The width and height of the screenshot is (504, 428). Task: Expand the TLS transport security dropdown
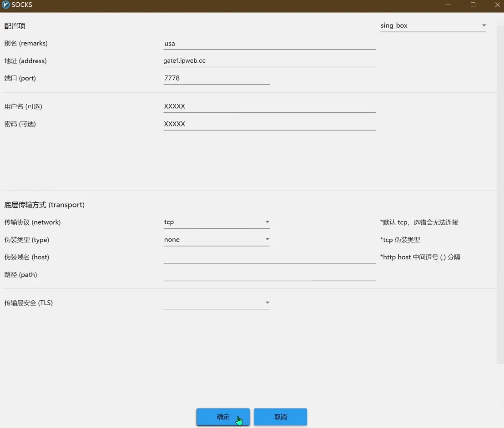tap(216, 303)
